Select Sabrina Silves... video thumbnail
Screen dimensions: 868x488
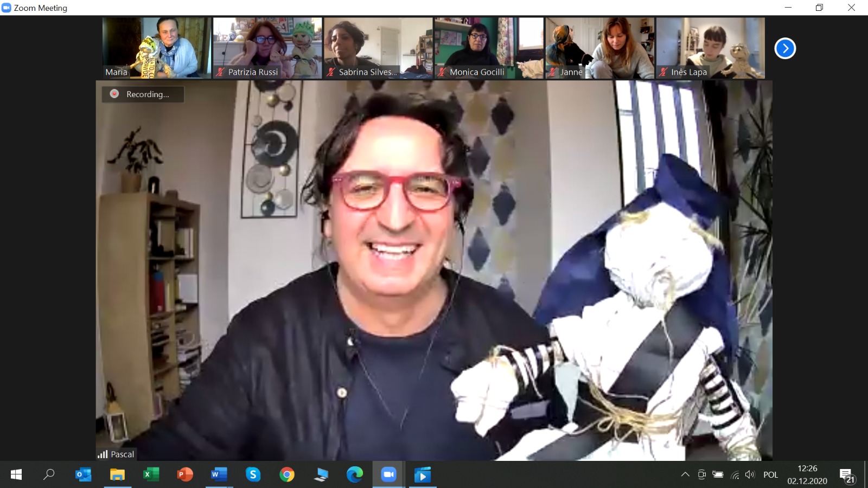(378, 48)
